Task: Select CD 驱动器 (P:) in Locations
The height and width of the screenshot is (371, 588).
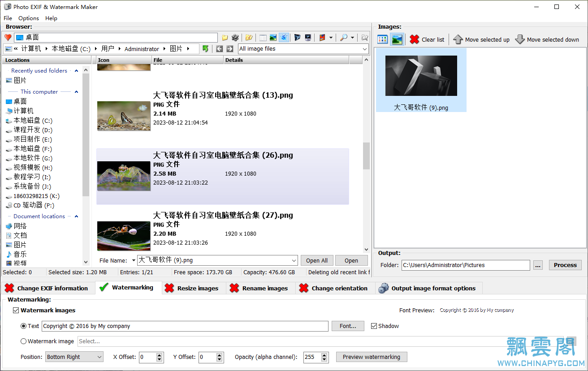Action: point(30,205)
